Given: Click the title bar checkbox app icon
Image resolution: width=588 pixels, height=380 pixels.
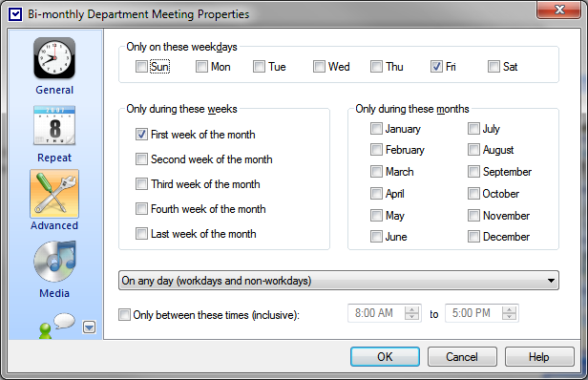Looking at the screenshot, I should (15, 14).
